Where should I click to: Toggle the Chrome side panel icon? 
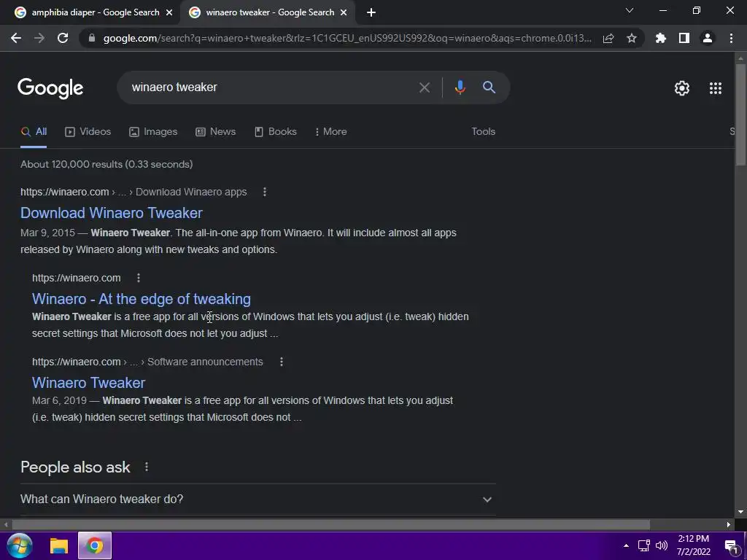click(x=684, y=38)
